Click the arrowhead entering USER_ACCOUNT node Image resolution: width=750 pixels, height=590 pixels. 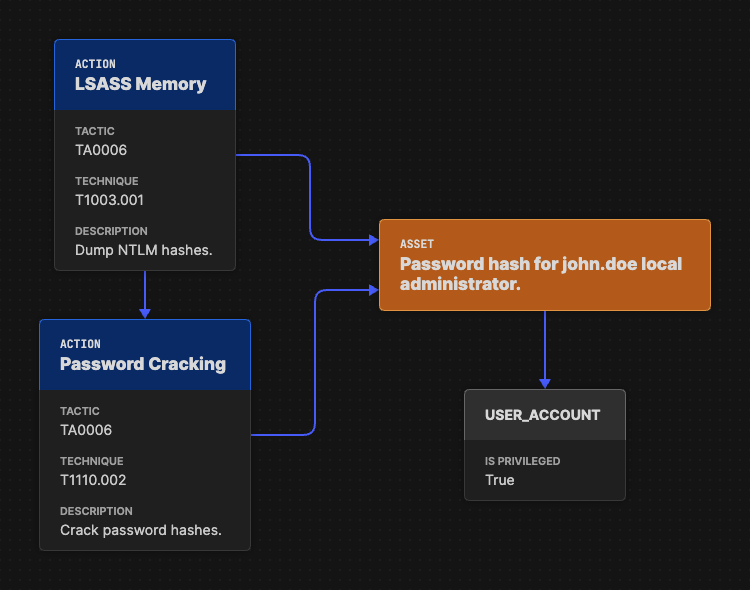545,382
